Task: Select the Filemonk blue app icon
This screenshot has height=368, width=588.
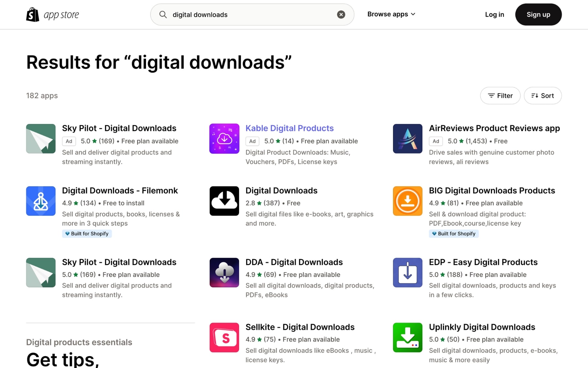Action: point(41,201)
